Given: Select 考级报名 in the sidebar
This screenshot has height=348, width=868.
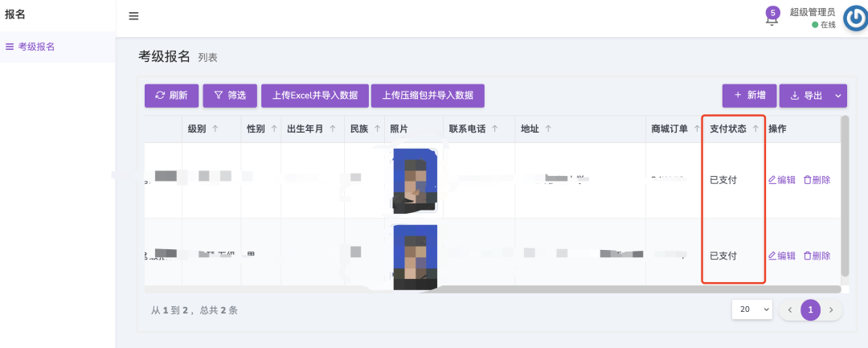Looking at the screenshot, I should (36, 47).
